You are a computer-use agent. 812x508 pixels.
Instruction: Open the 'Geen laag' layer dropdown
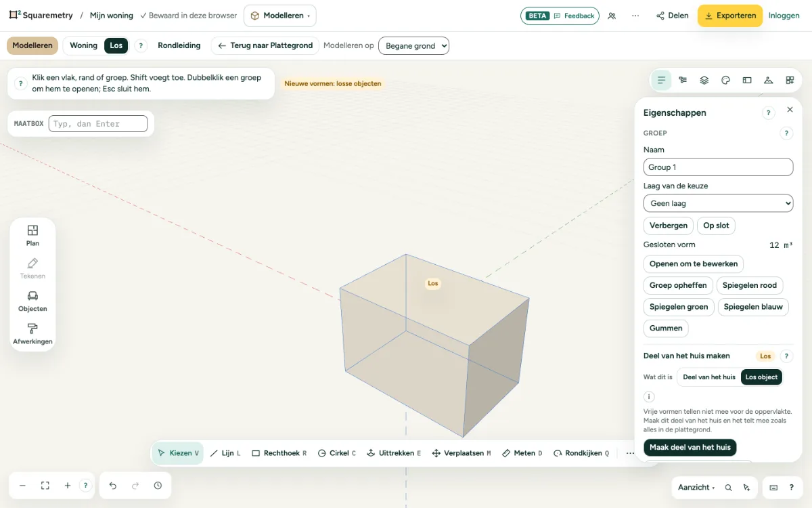click(x=718, y=203)
